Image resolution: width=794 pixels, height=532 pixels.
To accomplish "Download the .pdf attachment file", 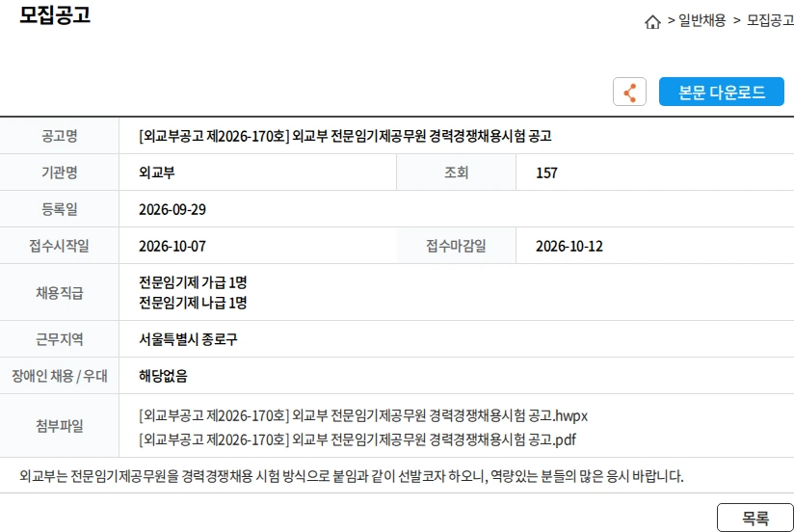I will [x=357, y=439].
